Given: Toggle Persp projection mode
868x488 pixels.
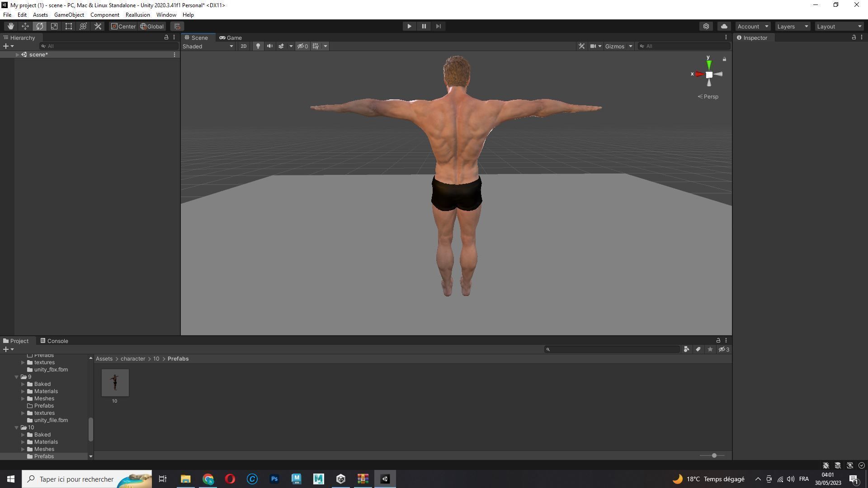Looking at the screenshot, I should 708,97.
